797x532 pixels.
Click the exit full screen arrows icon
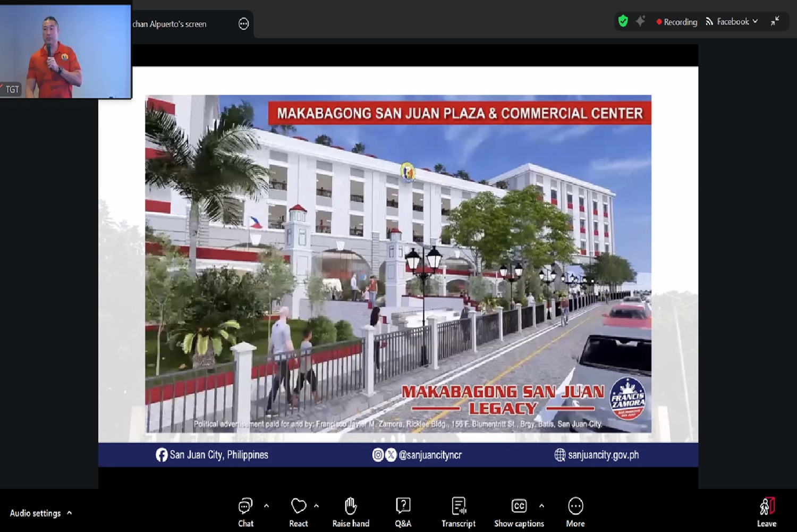pos(775,21)
